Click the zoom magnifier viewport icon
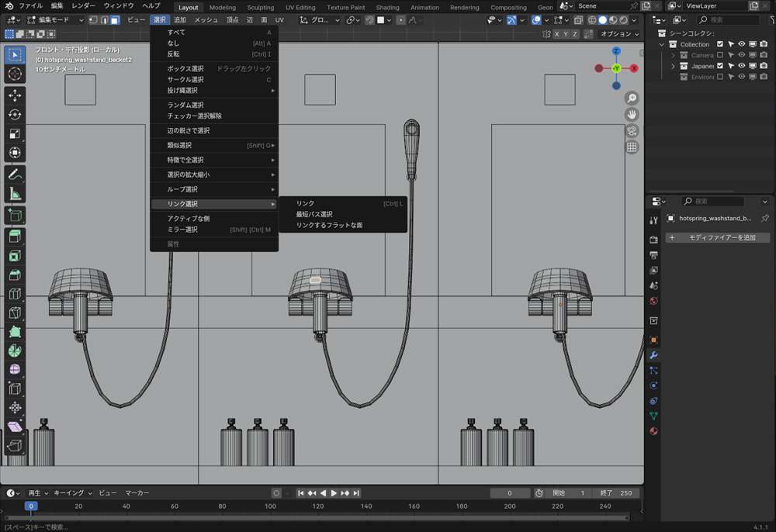This screenshot has width=776, height=532. point(632,98)
